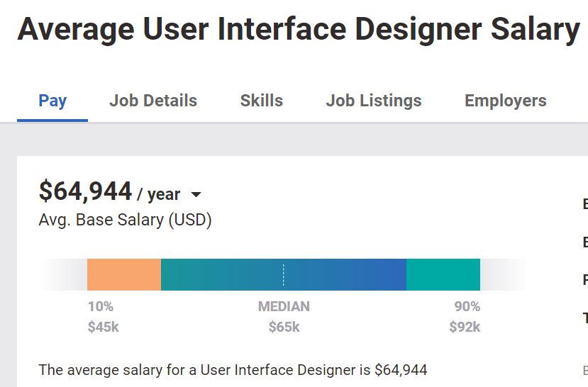Click the teal high-range salary bar segment
Image resolution: width=588 pixels, height=387 pixels.
(x=443, y=274)
